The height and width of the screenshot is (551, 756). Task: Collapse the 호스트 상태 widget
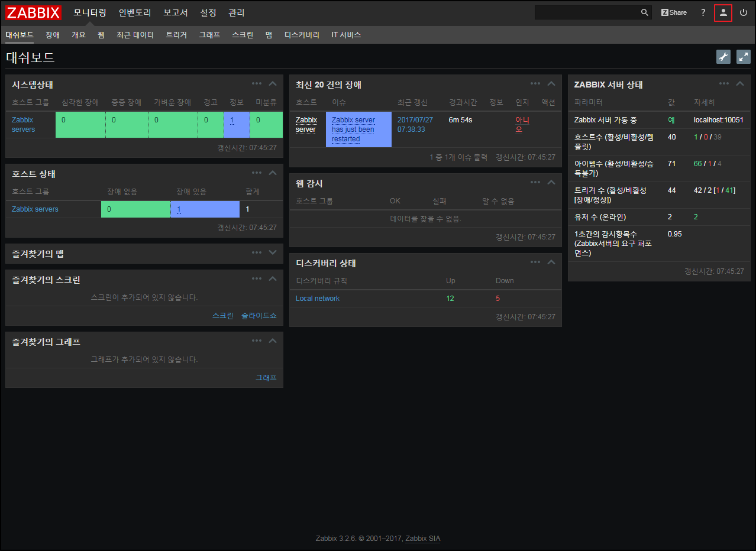273,173
